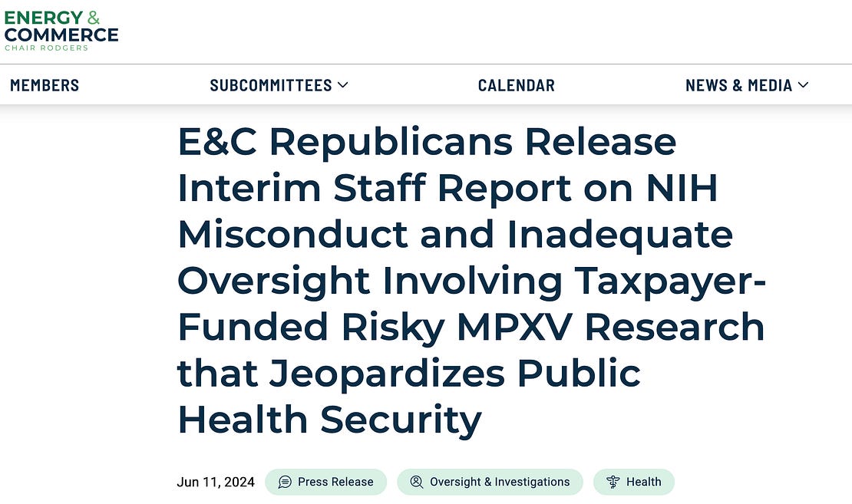Click the Press Release speech bubble icon
The image size is (852, 504).
285,482
